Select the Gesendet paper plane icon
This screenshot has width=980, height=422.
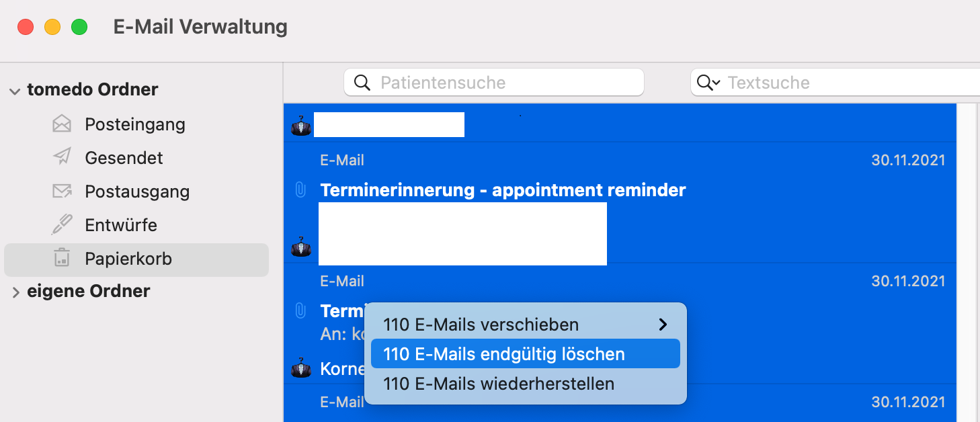click(x=62, y=158)
